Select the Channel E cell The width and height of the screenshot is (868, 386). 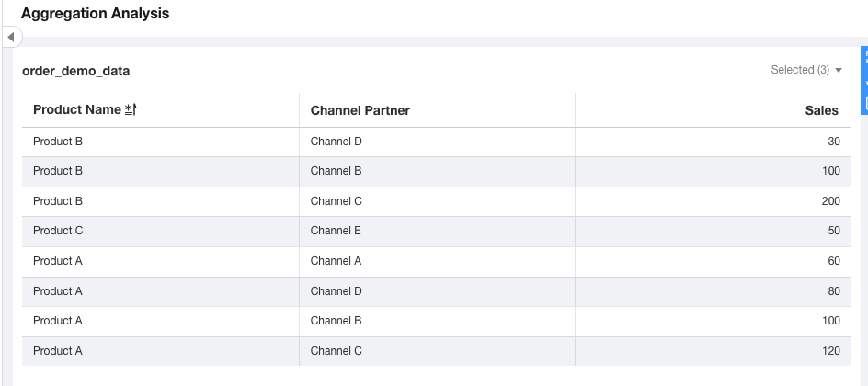point(336,231)
